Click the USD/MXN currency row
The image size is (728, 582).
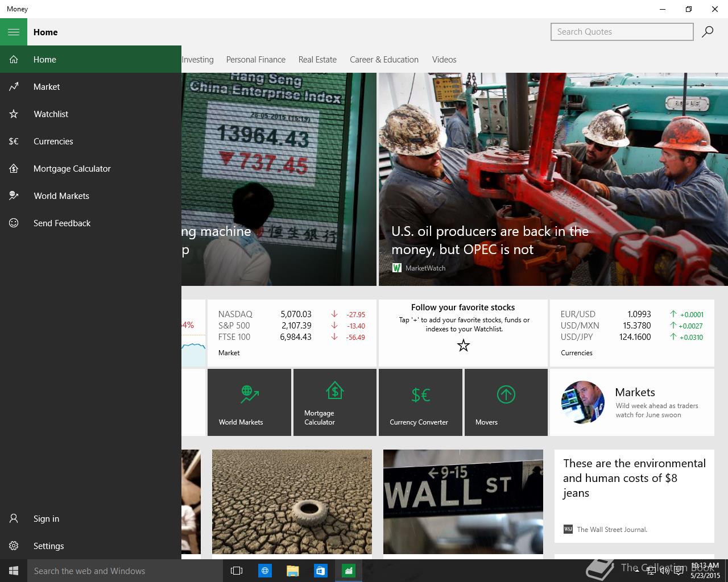pyautogui.click(x=632, y=326)
